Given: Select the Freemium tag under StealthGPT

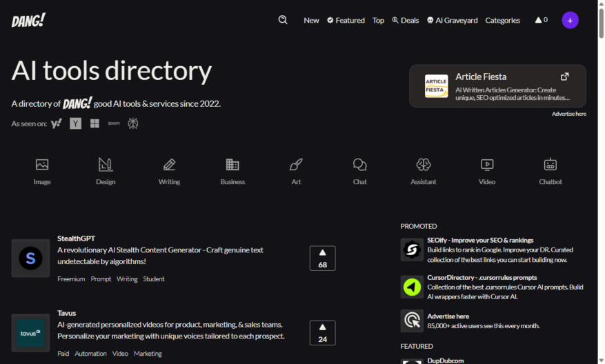Looking at the screenshot, I should (x=71, y=279).
